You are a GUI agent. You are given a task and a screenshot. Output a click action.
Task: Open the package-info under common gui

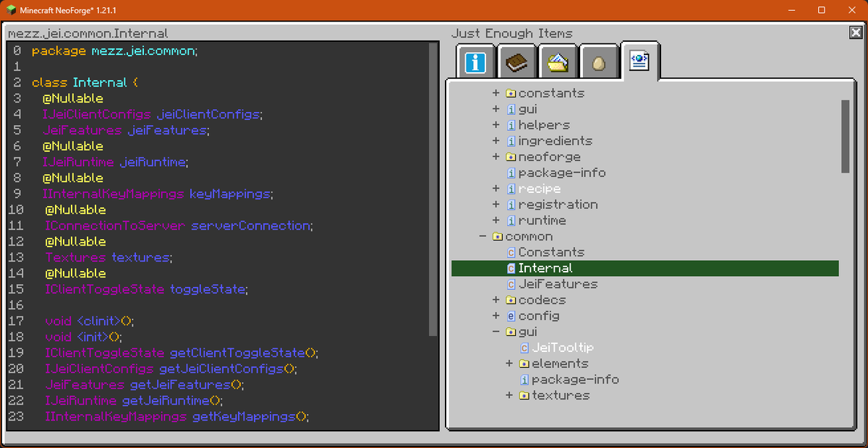[x=575, y=379]
